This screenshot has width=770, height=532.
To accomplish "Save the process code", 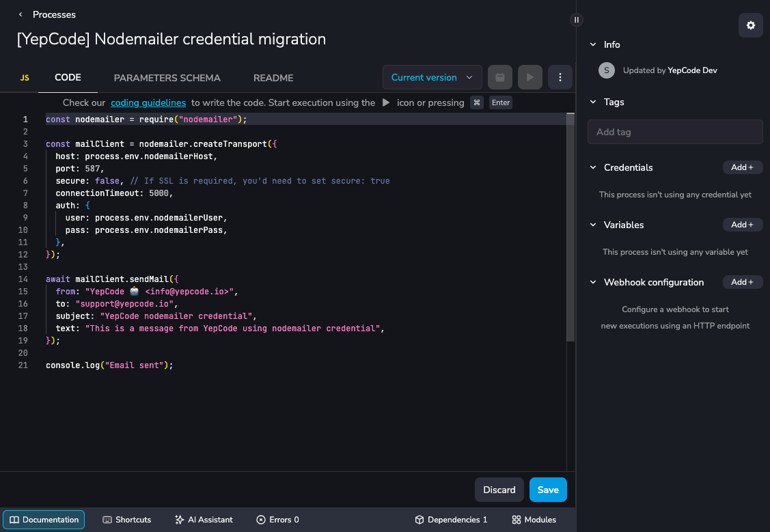I will pyautogui.click(x=548, y=490).
